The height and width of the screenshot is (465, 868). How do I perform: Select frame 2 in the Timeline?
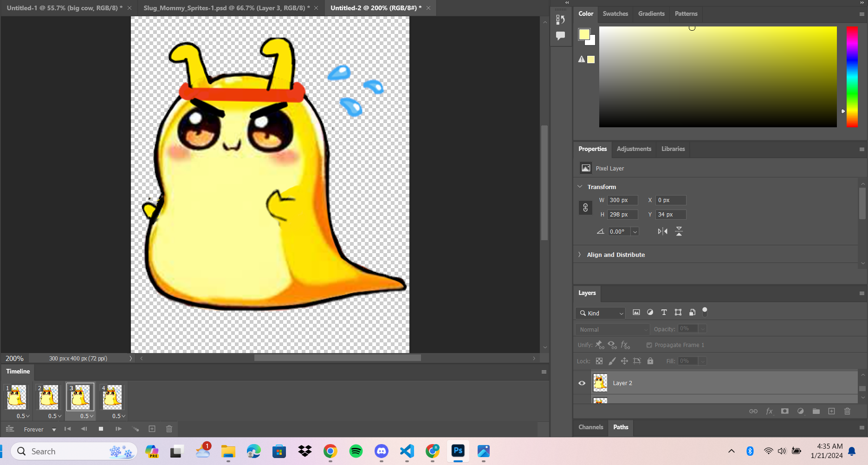coord(48,397)
